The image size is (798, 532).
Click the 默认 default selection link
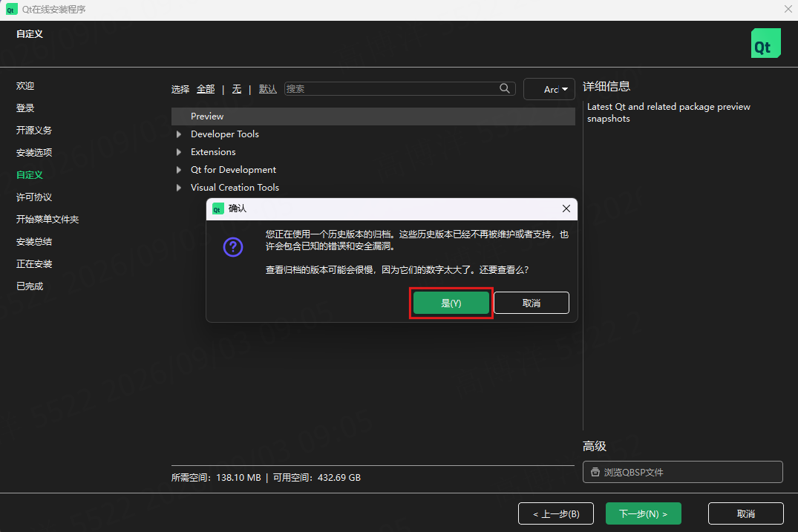pos(268,89)
